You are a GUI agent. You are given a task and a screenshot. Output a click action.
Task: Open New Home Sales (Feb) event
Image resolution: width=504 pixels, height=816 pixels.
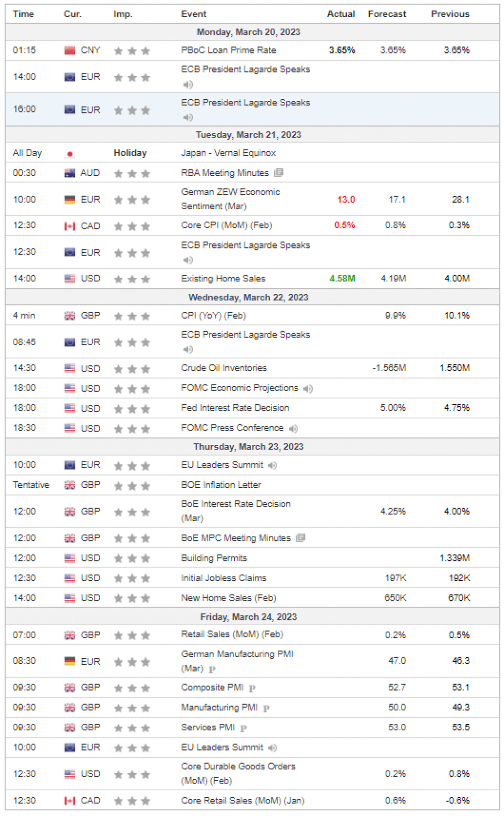click(229, 598)
